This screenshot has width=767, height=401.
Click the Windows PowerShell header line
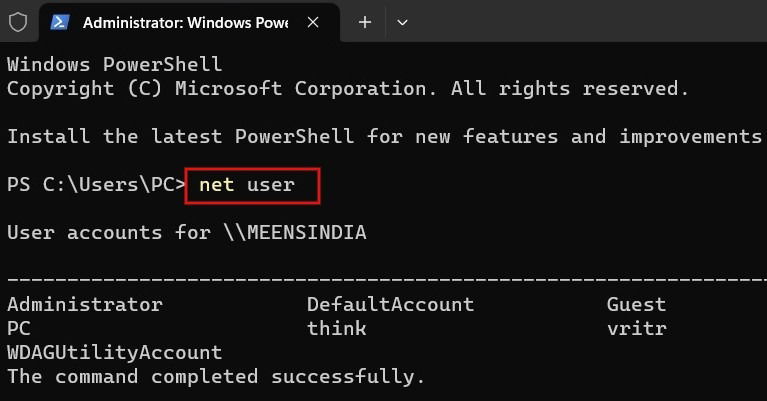[x=115, y=65]
